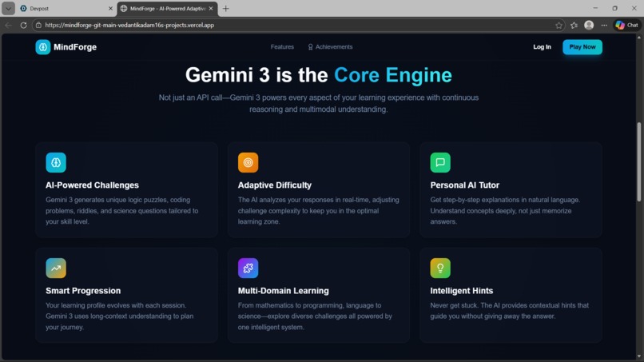Open the browser favorites list icon
Image resolution: width=644 pixels, height=362 pixels.
(574, 25)
